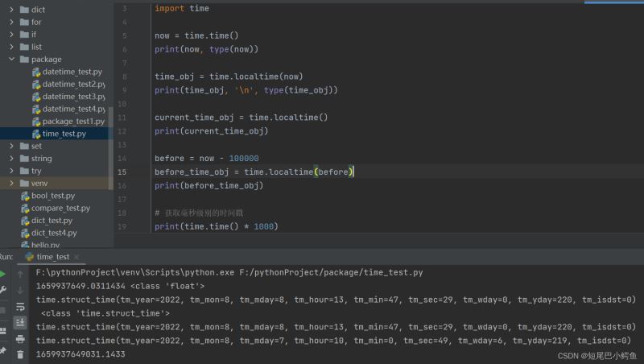Screen dimensions: 644x364
Task: Click the string folder icon
Action: click(x=24, y=158)
